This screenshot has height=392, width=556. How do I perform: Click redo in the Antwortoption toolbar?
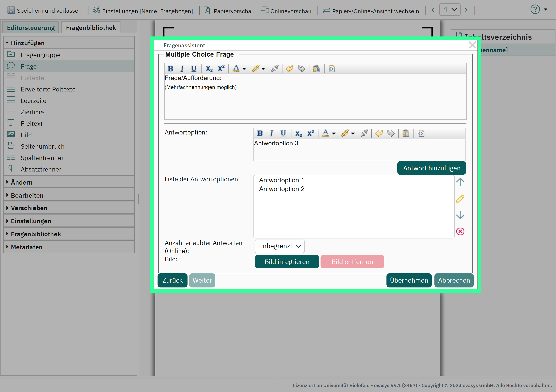[x=391, y=133]
